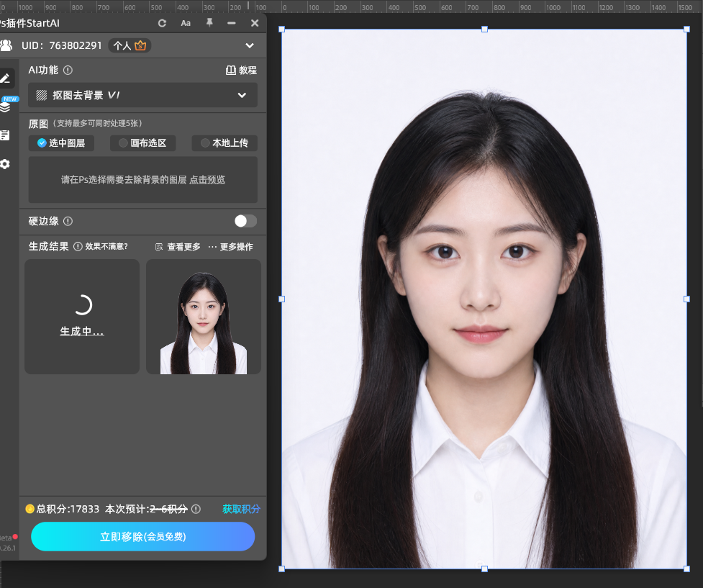Open the history list icon in sidebar

coord(5,135)
